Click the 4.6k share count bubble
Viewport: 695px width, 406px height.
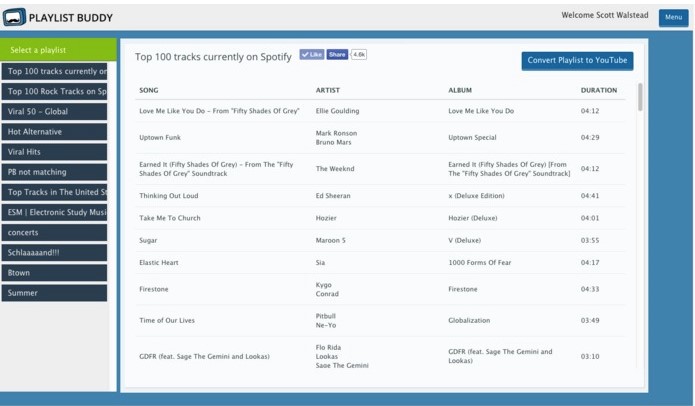358,55
